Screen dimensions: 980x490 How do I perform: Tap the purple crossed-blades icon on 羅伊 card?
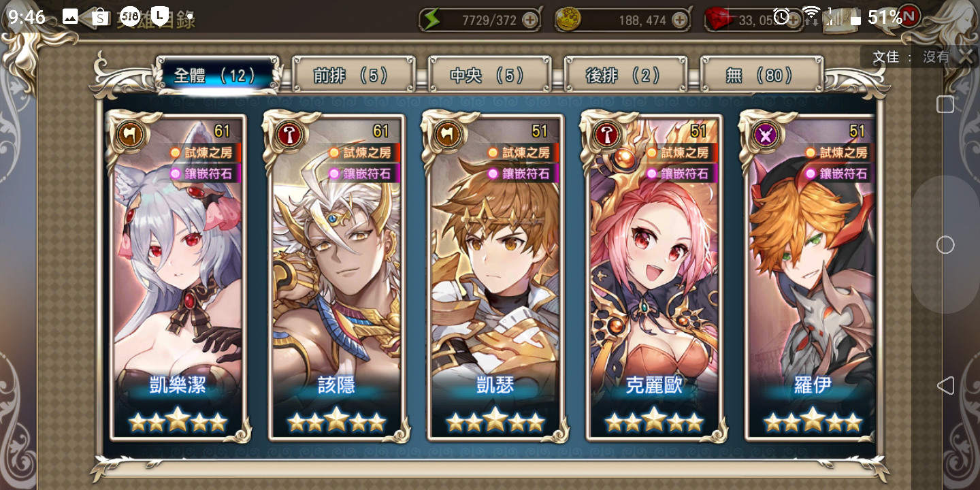(x=766, y=135)
